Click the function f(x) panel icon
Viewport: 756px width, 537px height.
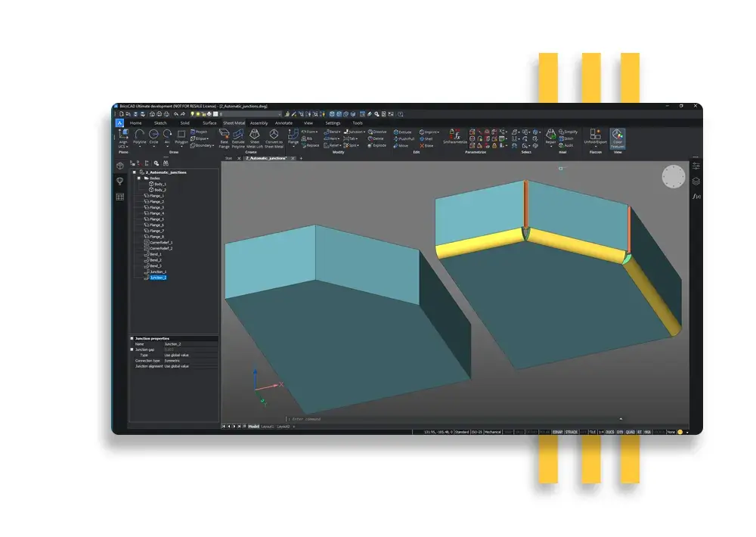[696, 197]
